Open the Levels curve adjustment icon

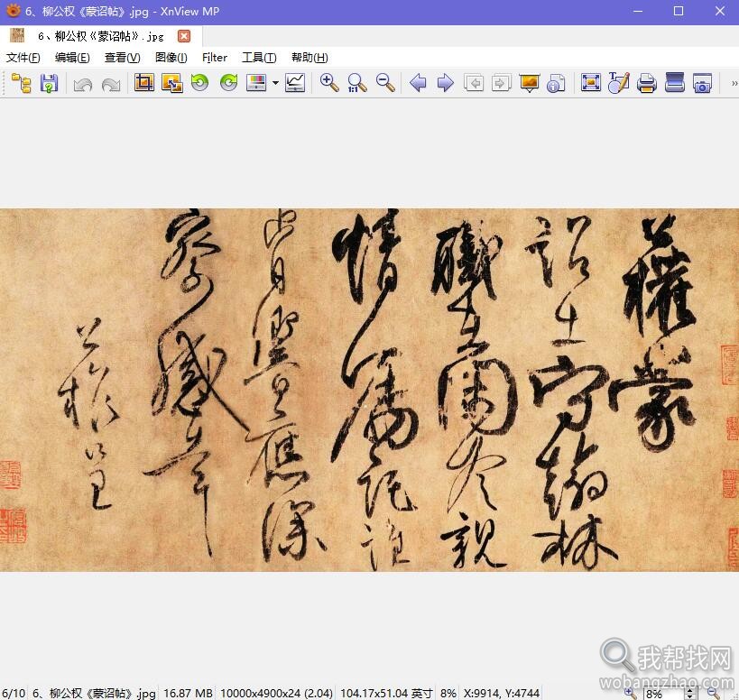click(295, 83)
